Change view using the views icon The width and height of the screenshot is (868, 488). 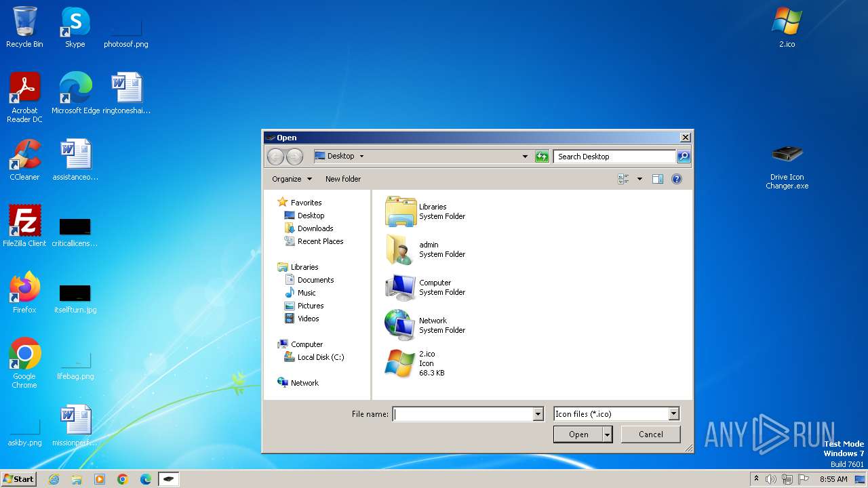coord(624,179)
